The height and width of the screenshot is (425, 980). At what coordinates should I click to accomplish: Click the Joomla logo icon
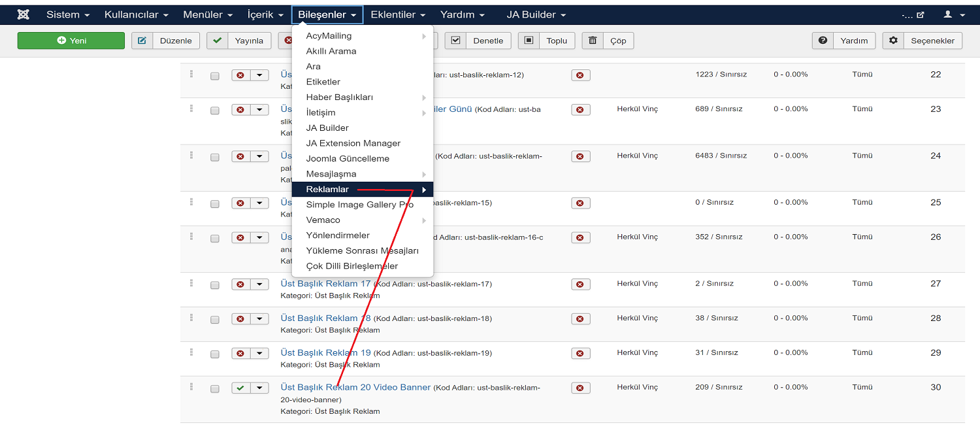(24, 14)
